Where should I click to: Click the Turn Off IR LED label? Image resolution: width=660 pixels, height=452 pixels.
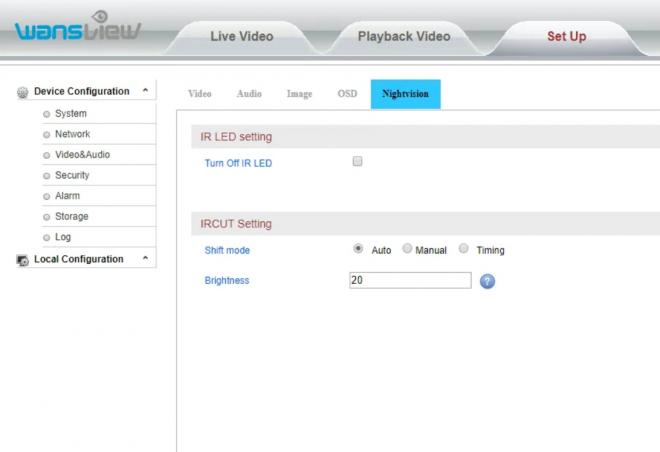coord(238,163)
